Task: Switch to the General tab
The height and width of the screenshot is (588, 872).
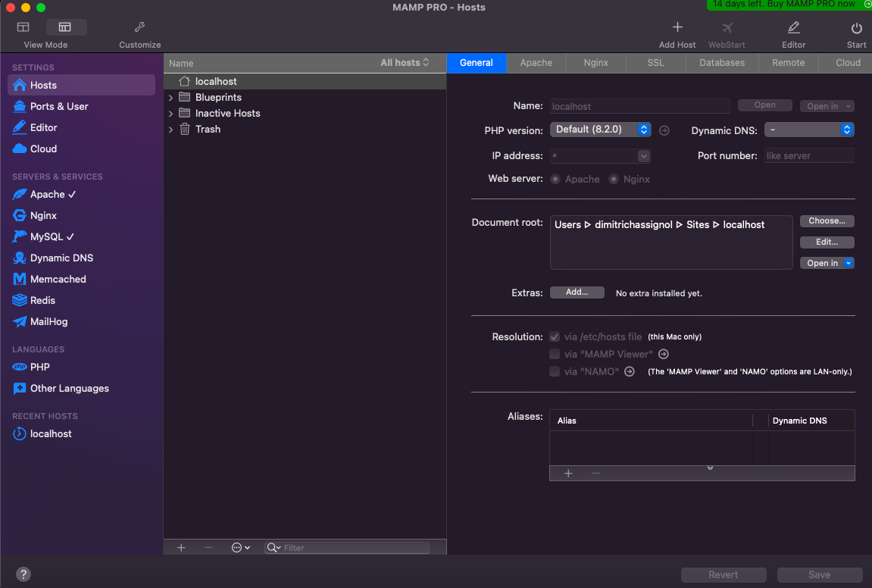Action: pos(476,63)
